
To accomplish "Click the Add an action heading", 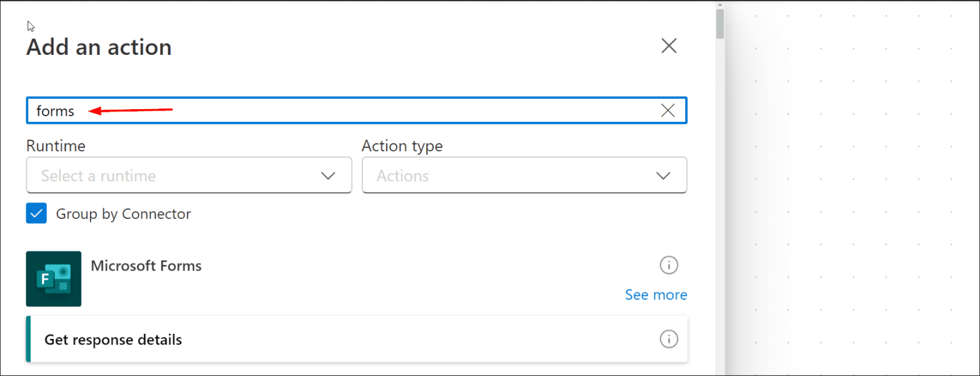I will 98,46.
